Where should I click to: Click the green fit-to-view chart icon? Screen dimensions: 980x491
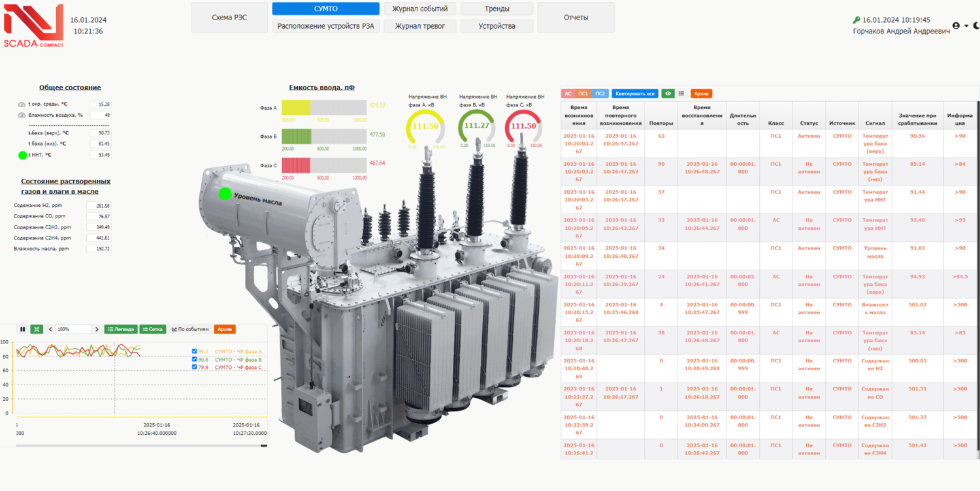tap(37, 329)
